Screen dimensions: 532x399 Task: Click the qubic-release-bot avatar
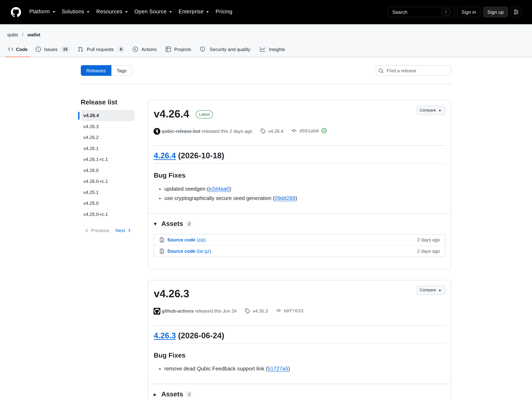157,131
